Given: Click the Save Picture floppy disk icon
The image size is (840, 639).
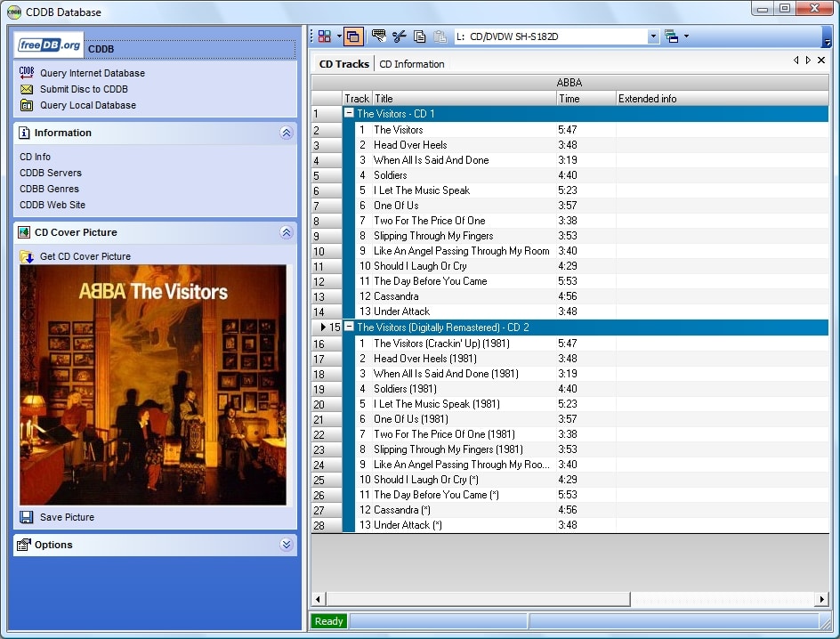Looking at the screenshot, I should 27,517.
